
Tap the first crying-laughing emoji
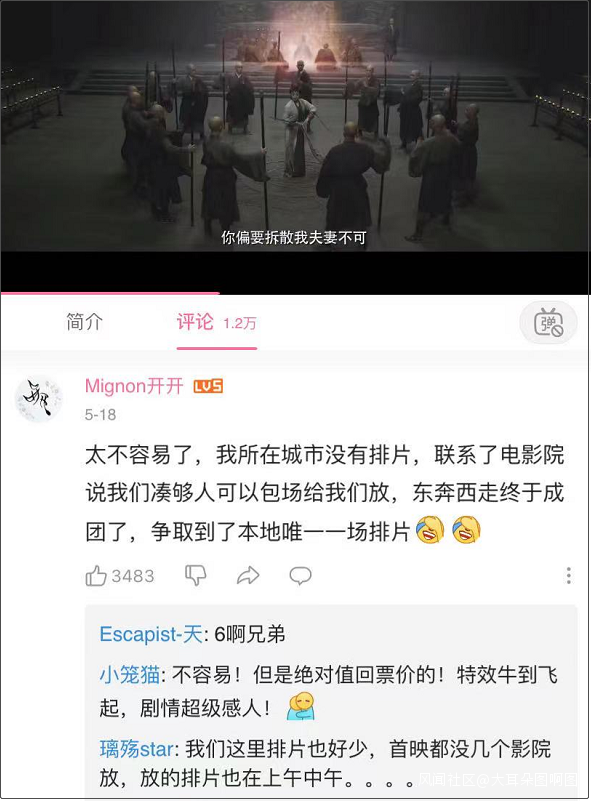[x=430, y=529]
